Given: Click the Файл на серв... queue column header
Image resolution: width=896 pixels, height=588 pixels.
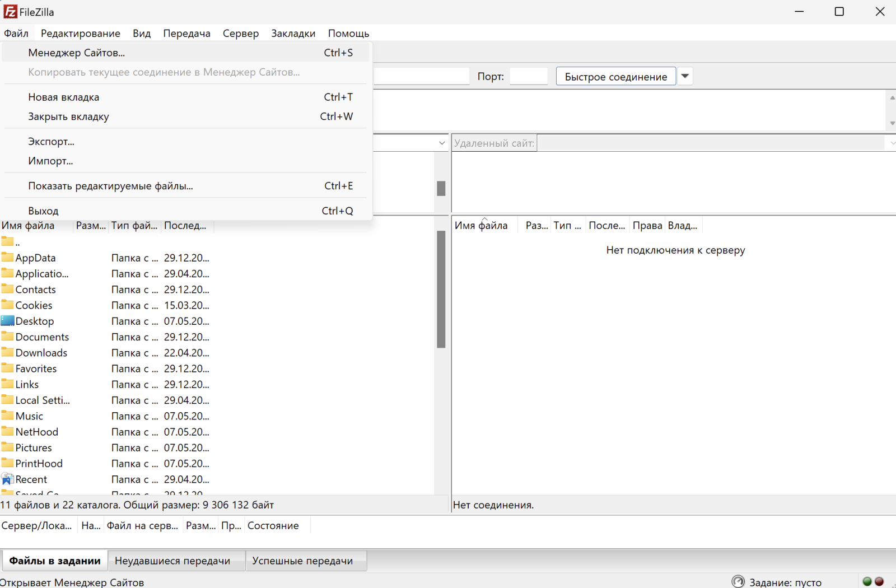Looking at the screenshot, I should tap(142, 526).
